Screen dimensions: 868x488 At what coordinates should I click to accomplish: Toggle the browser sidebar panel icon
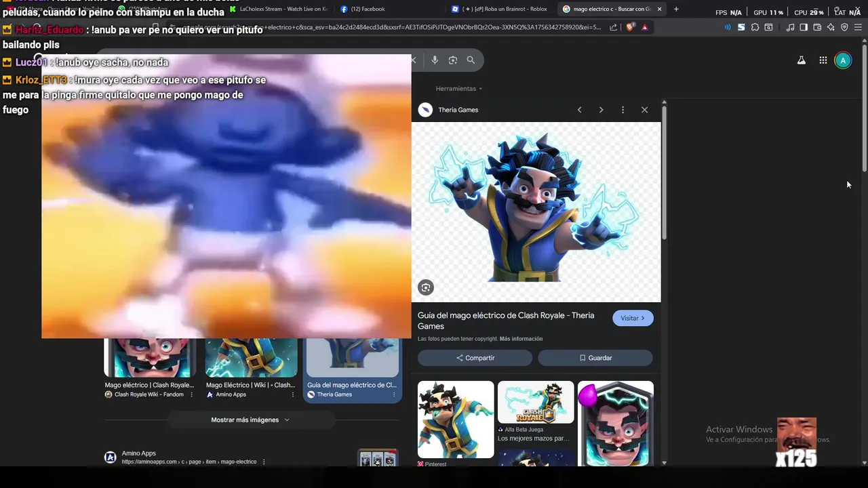804,27
